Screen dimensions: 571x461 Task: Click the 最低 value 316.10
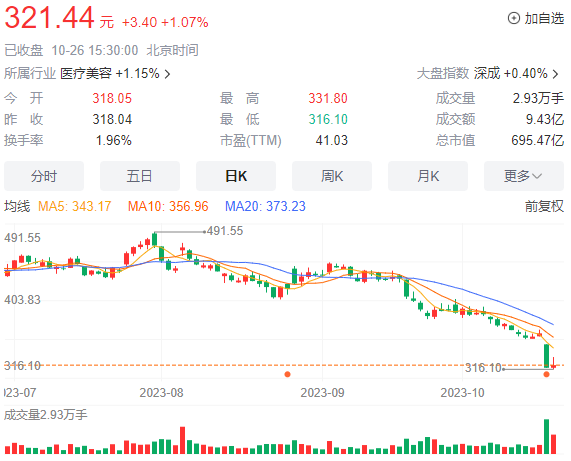[328, 119]
